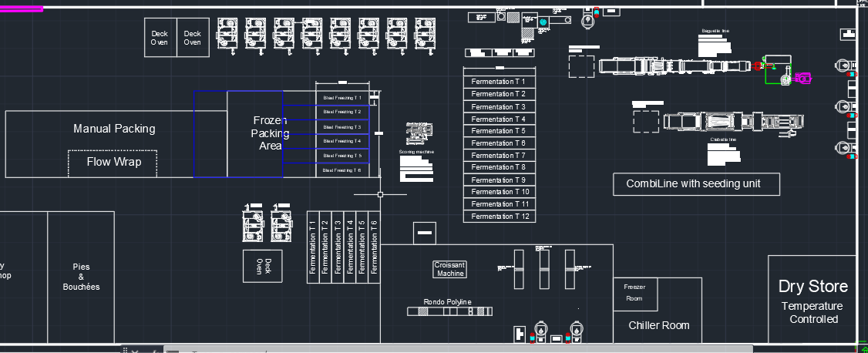This screenshot has width=868, height=353.
Task: Select the CombiLine with seeding unit label box
Action: pyautogui.click(x=697, y=184)
